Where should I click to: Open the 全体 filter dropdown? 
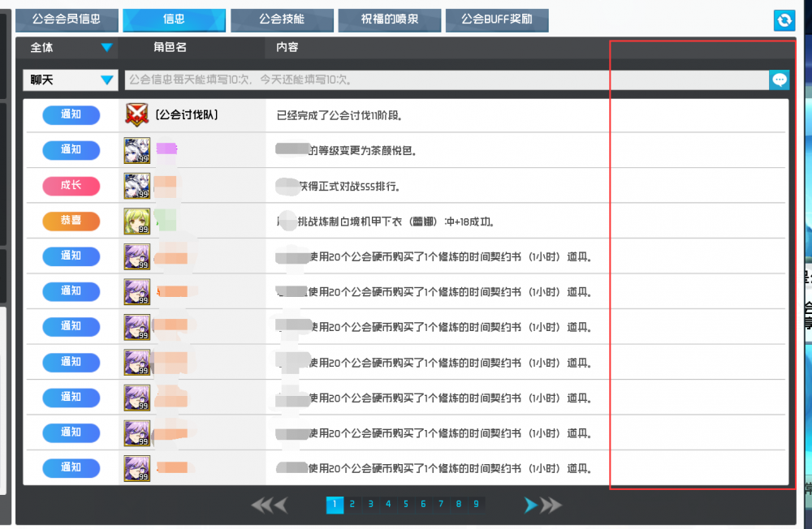point(69,48)
